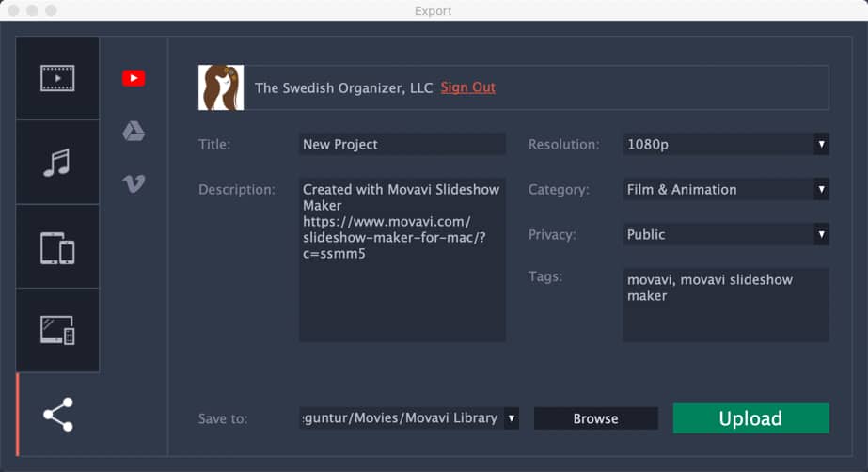Open the Category Film & Animation dropdown
This screenshot has width=868, height=472.
click(726, 189)
